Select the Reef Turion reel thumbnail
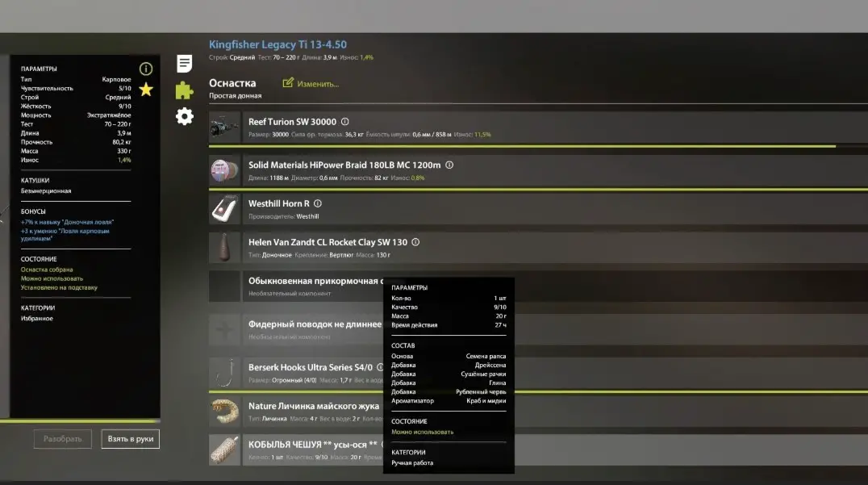Viewport: 868px width, 485px height. click(x=224, y=128)
